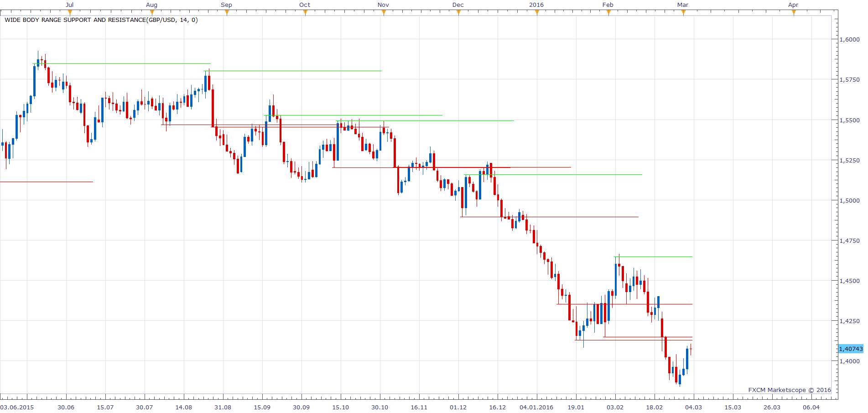Click the 03.06.2015 date axis label
Screen dimensions: 868x413
click(17, 407)
